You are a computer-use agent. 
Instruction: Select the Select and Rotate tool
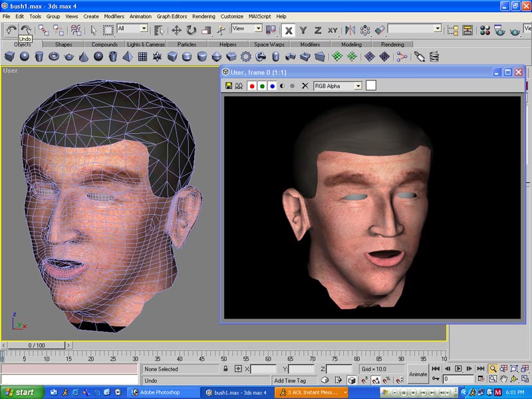coord(191,29)
